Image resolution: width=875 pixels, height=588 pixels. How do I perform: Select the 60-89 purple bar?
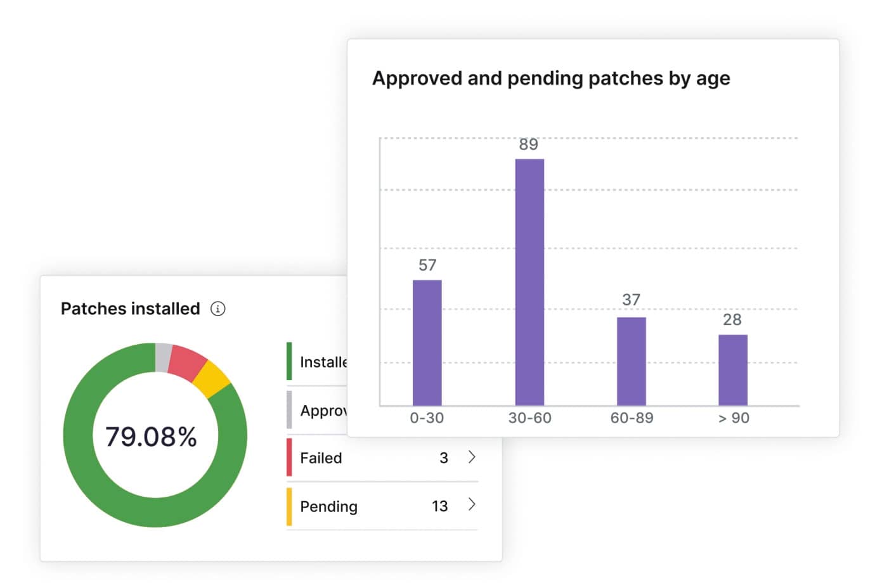[632, 361]
